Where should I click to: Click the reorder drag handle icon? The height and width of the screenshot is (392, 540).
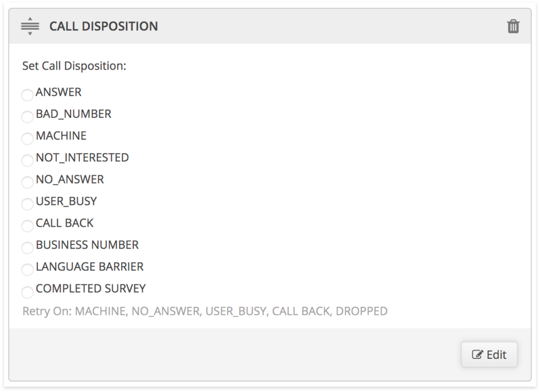(x=30, y=26)
